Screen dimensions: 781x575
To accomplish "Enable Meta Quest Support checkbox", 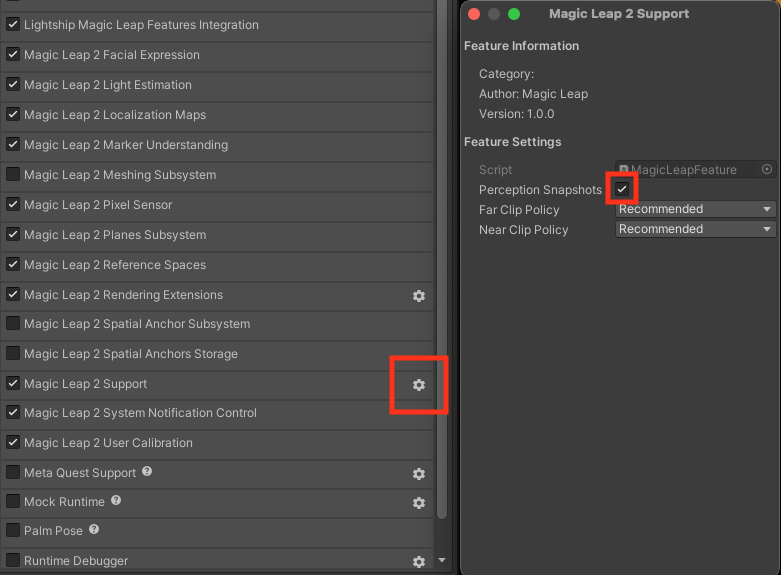I will point(13,472).
